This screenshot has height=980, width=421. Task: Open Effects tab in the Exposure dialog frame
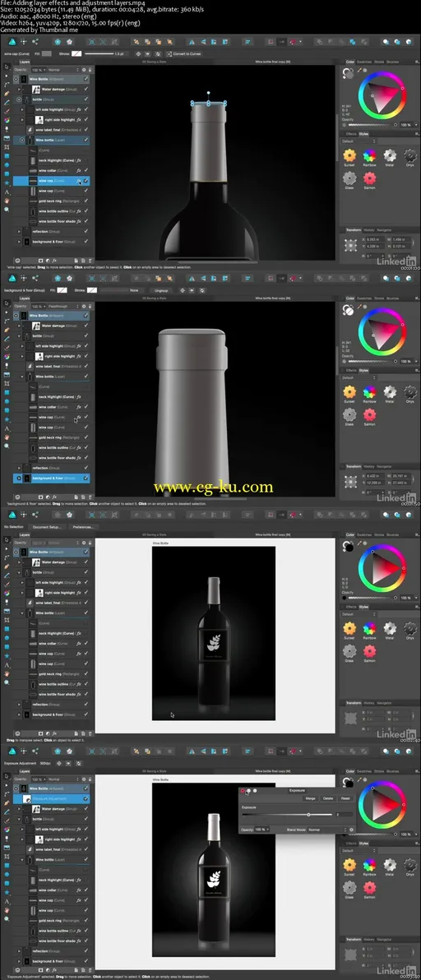(350, 844)
